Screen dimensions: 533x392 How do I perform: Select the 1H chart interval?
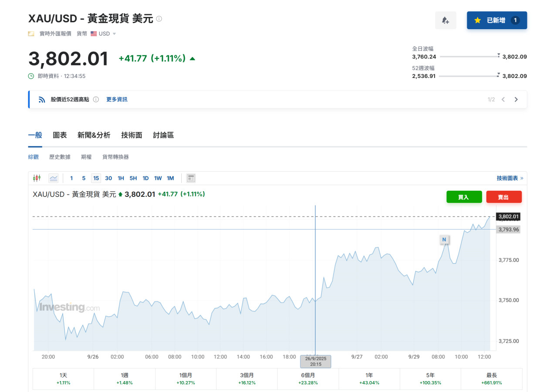coord(121,178)
